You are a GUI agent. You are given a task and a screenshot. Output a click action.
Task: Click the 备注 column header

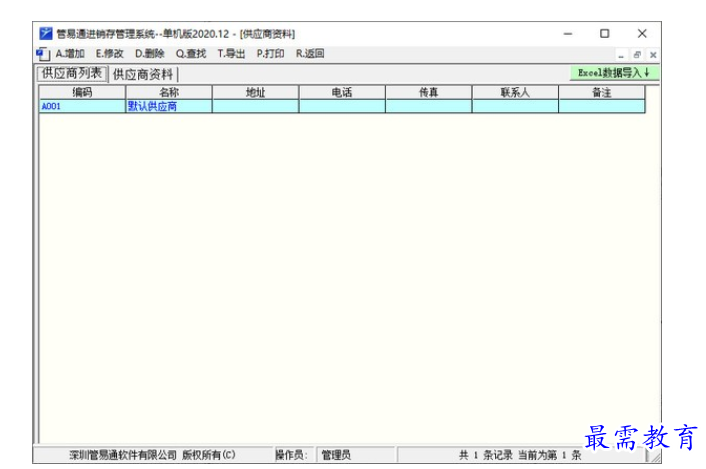tap(602, 93)
